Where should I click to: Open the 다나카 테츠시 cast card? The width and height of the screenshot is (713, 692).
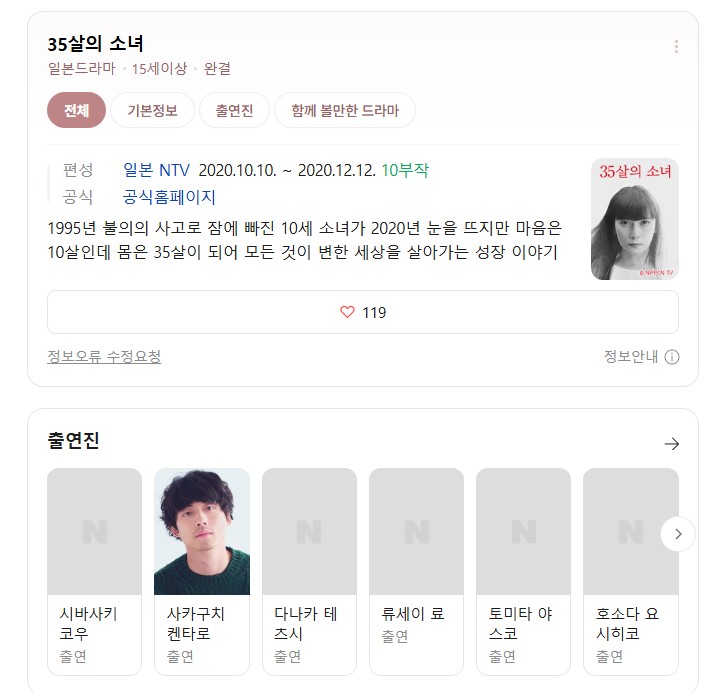tap(309, 572)
